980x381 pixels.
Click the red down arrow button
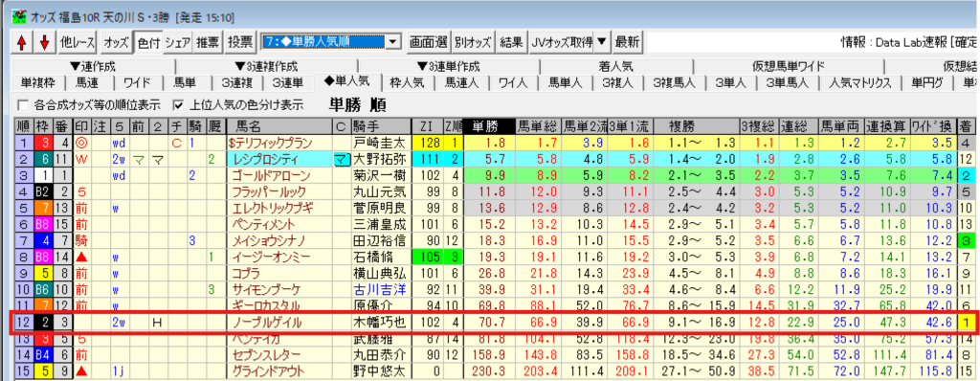tap(44, 42)
